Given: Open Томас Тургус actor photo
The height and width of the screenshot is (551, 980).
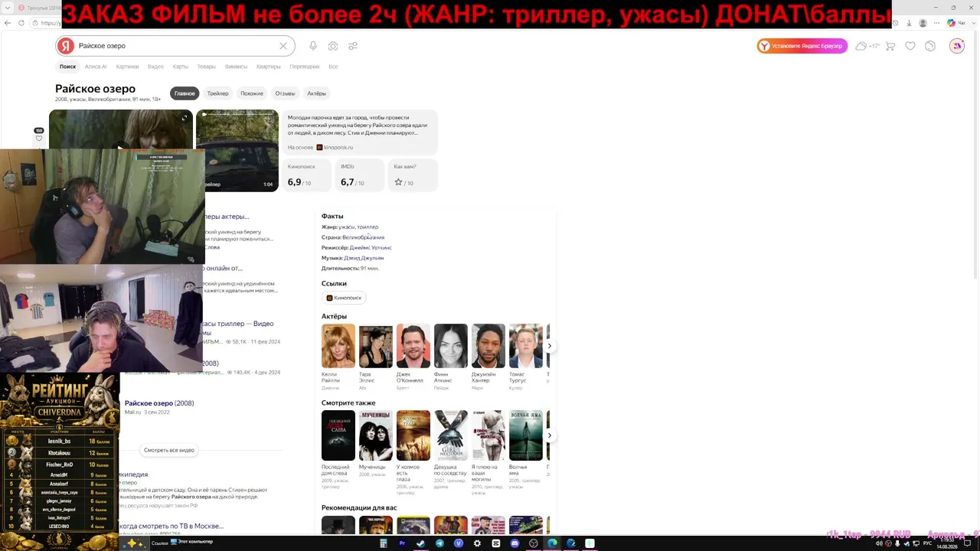Looking at the screenshot, I should tap(526, 346).
